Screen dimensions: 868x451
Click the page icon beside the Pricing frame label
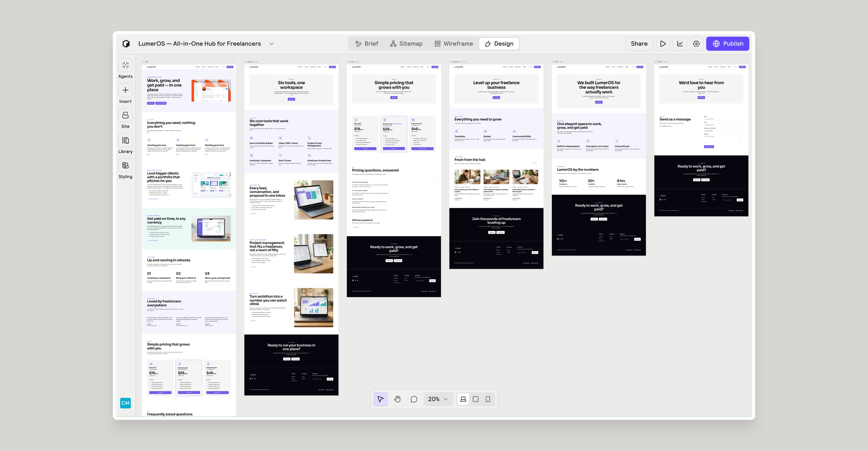(x=348, y=62)
